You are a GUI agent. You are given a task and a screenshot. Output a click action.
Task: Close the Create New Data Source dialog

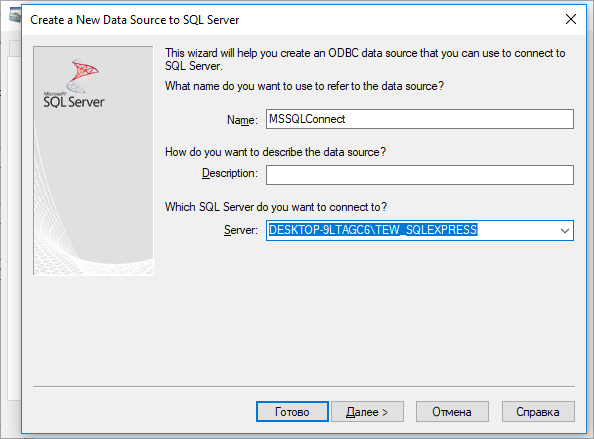(571, 19)
